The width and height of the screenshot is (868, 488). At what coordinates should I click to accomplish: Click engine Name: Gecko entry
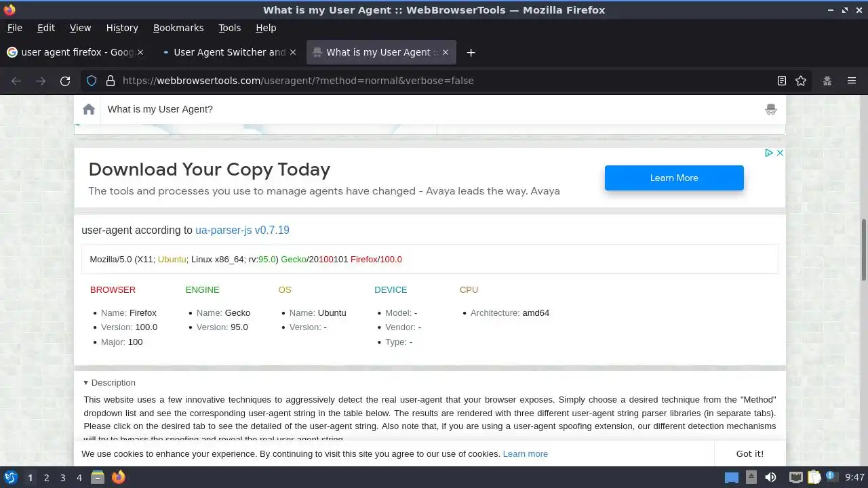(x=223, y=313)
